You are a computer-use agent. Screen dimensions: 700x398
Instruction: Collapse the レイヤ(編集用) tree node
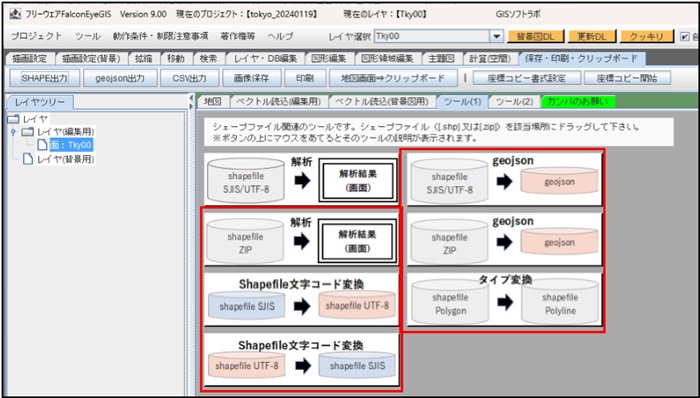tap(14, 132)
